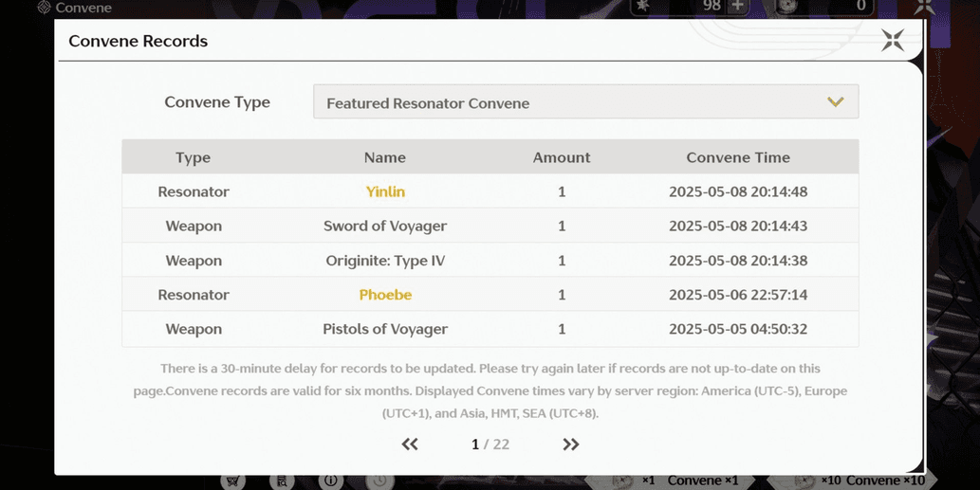This screenshot has width=980, height=490.
Task: Select the Yinlin resonator name
Action: (385, 191)
